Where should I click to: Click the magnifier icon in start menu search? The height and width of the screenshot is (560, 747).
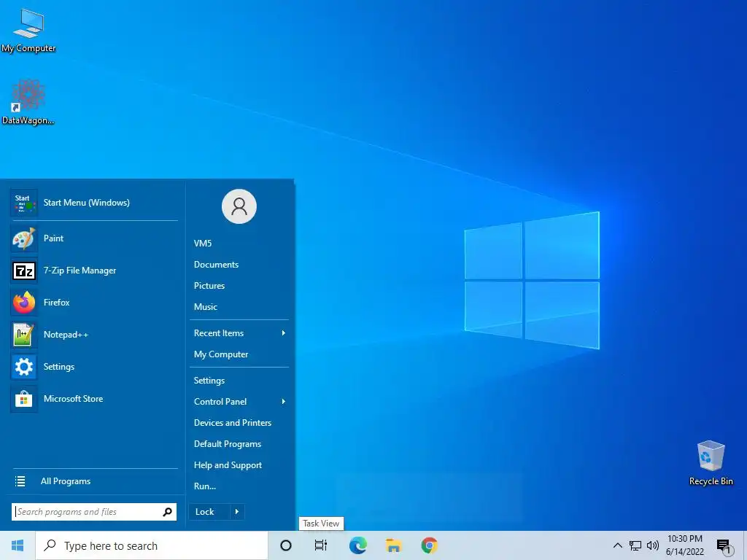[x=167, y=512]
